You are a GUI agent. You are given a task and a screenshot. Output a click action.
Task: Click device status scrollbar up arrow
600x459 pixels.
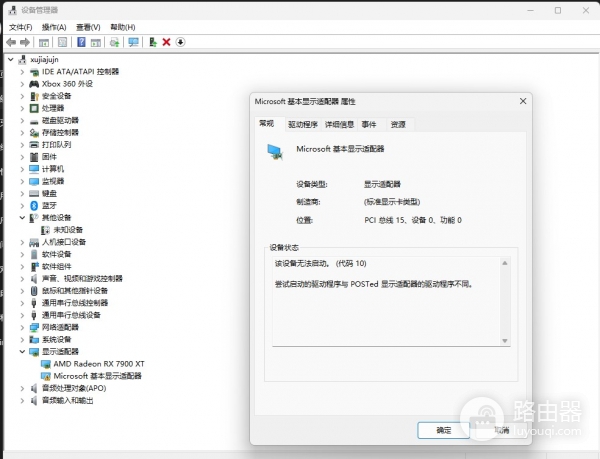pos(505,263)
